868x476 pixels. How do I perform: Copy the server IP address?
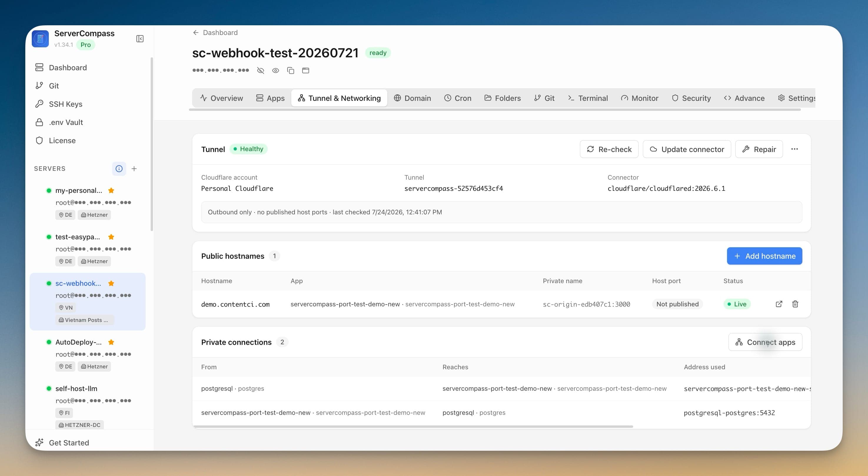pyautogui.click(x=290, y=70)
